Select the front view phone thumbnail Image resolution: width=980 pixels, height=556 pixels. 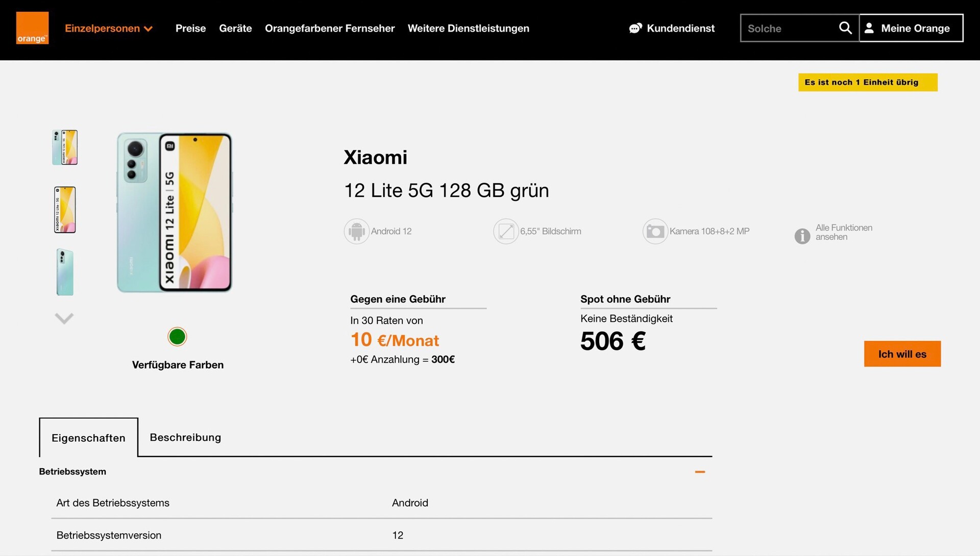65,210
